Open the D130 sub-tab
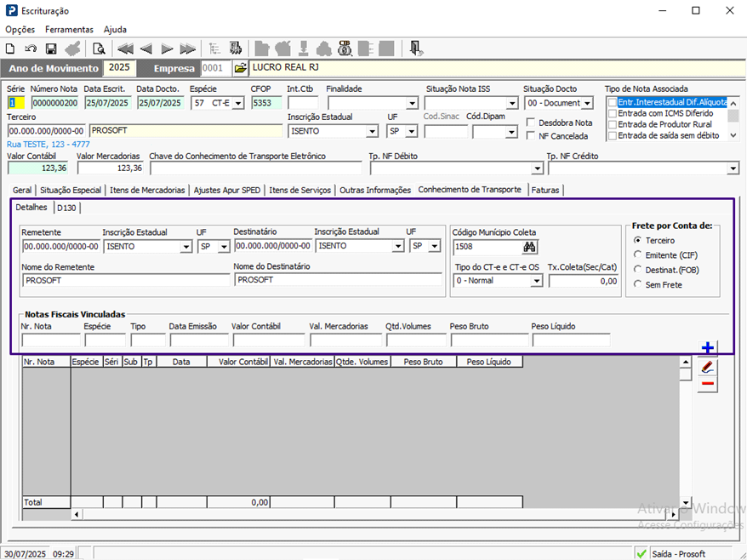Viewport: 747px width, 560px height. 67,207
